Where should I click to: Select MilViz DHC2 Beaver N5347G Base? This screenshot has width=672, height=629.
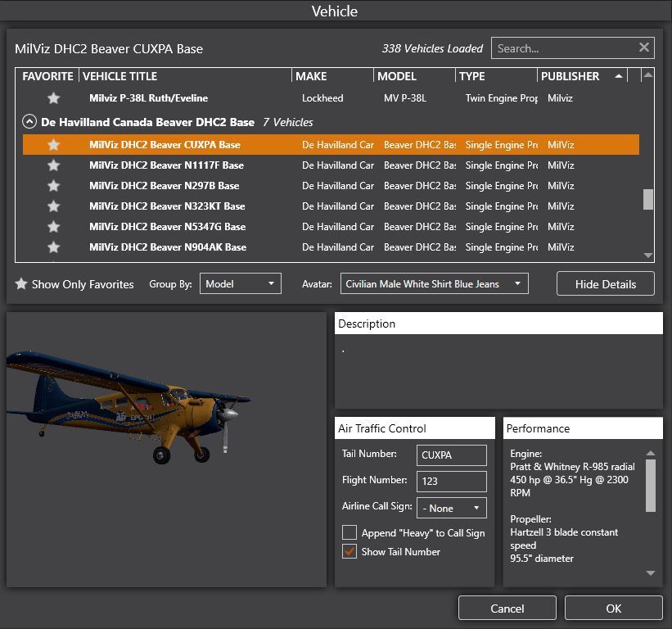point(167,226)
